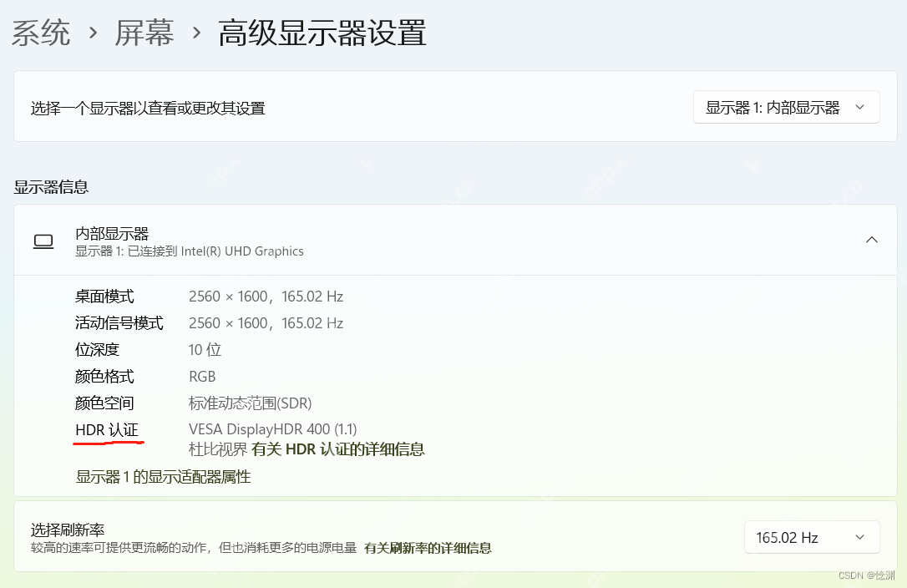Screen dimensions: 907x588
Task: Go back to 系统 breadcrumb
Action: pyautogui.click(x=41, y=33)
